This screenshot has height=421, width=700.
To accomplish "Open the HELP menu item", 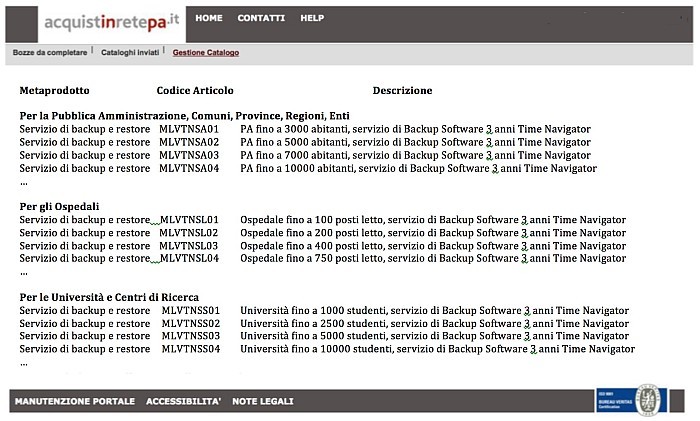I will [312, 18].
